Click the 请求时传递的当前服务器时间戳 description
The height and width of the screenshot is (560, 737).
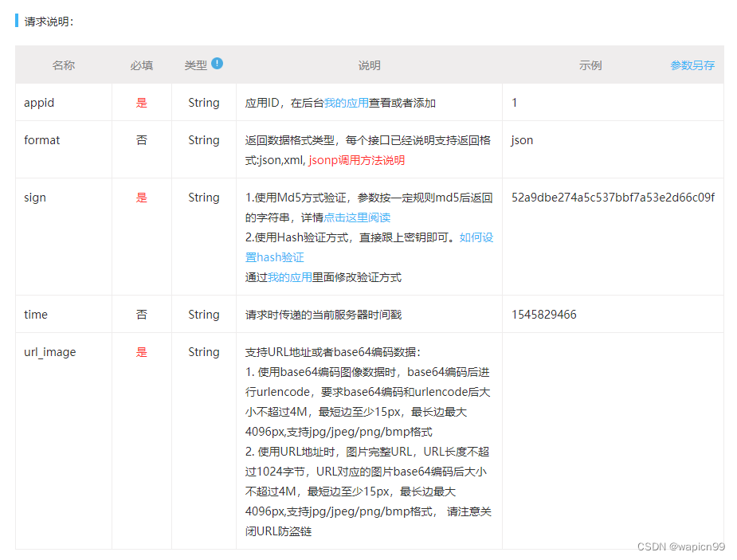coord(323,315)
